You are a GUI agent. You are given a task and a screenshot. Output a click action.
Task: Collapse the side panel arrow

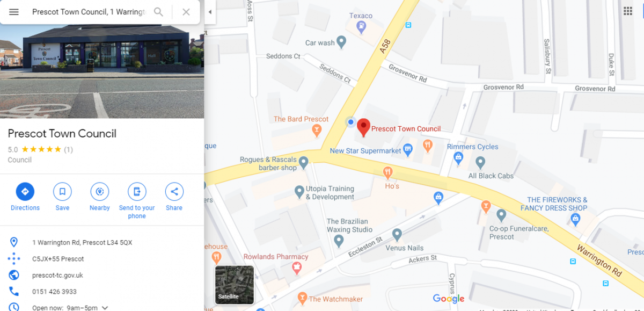210,12
